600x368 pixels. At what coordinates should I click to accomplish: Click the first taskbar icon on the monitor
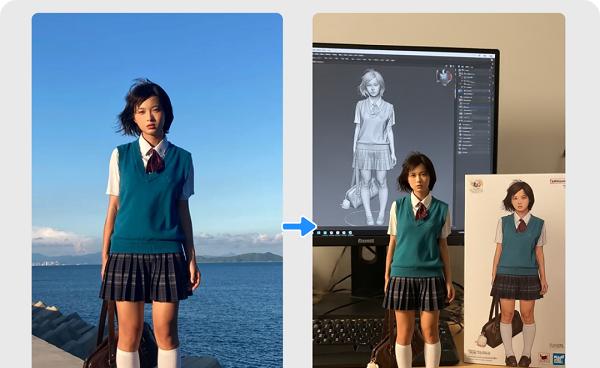[x=319, y=233]
